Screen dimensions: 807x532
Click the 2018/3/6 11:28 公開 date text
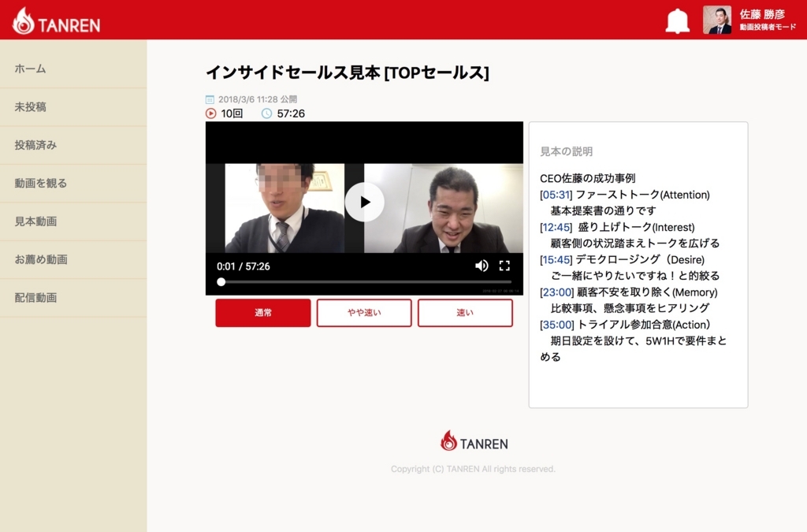coord(258,99)
